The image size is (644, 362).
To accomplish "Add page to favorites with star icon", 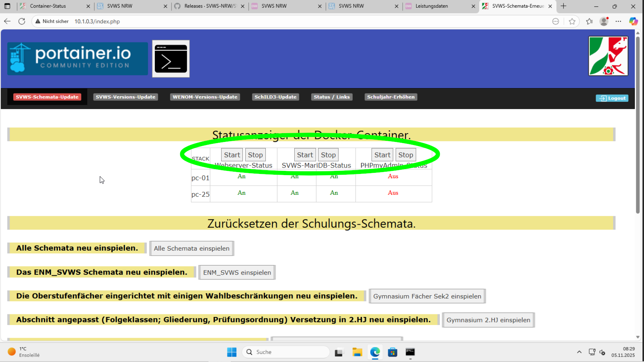I will [x=572, y=21].
